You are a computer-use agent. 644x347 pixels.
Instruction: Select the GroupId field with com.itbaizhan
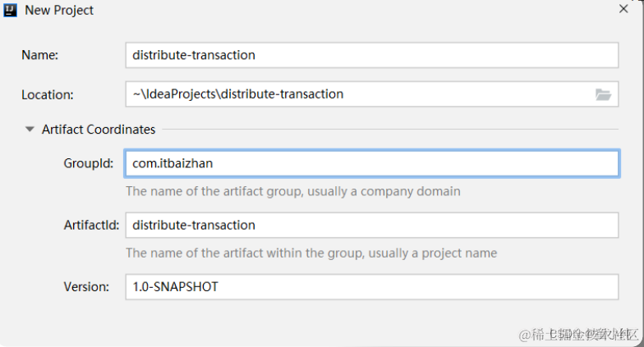[x=371, y=163]
